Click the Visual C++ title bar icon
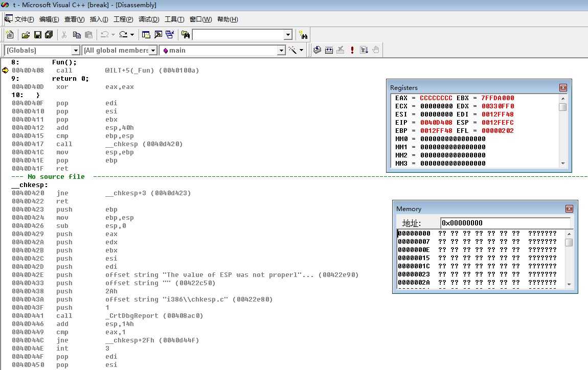Screen dimensions: 588x370 click(x=5, y=5)
